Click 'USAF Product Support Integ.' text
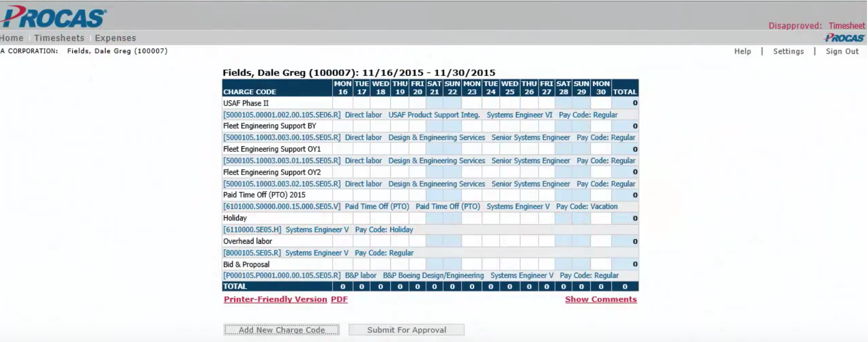This screenshot has height=342, width=868. (434, 115)
